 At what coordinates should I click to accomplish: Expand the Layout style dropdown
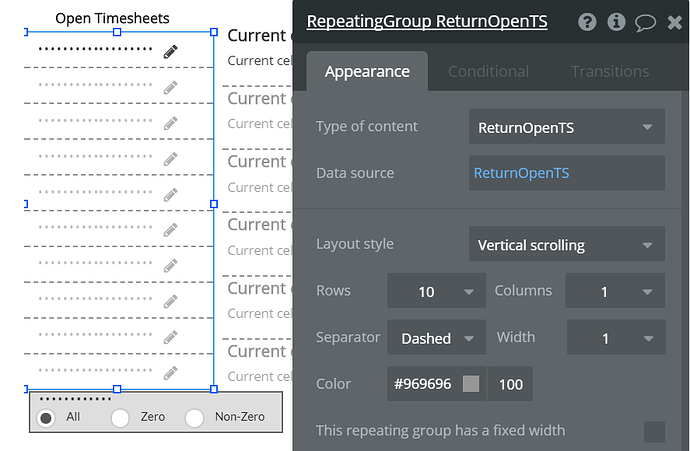coord(566,244)
